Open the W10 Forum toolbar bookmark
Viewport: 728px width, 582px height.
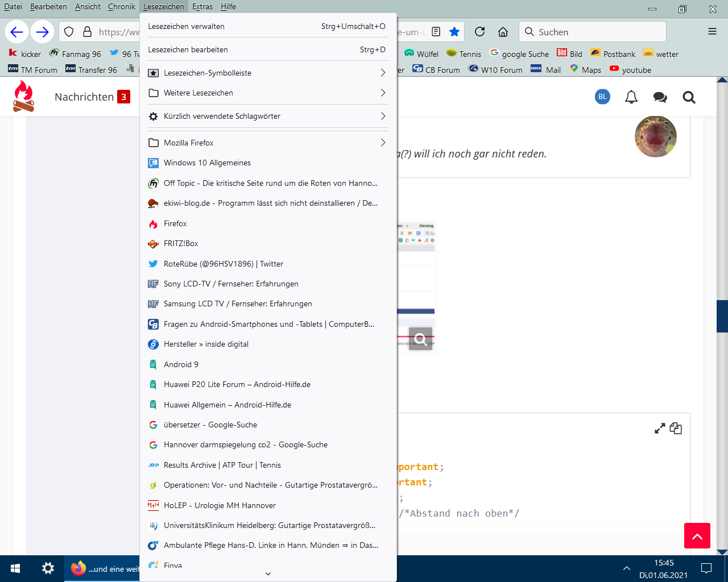[x=495, y=70]
